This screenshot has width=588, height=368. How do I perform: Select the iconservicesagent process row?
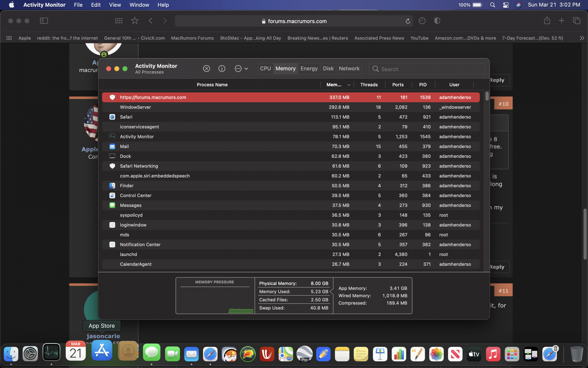point(291,127)
